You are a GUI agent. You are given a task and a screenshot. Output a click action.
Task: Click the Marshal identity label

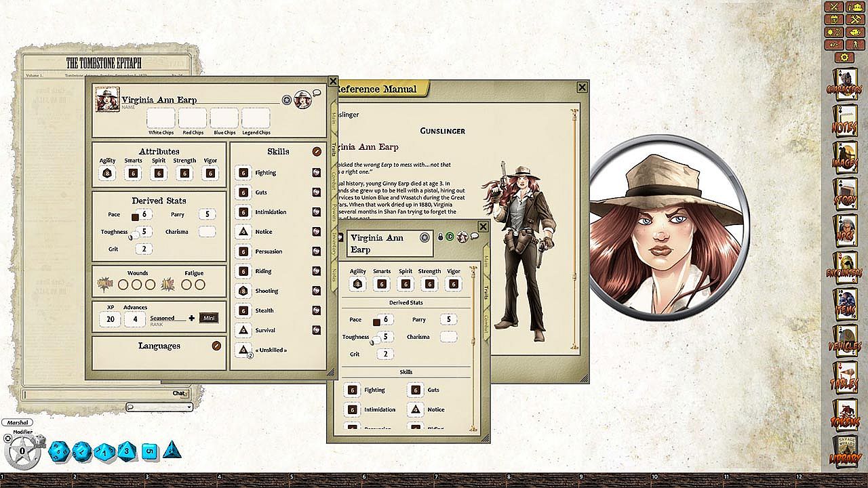[x=17, y=422]
